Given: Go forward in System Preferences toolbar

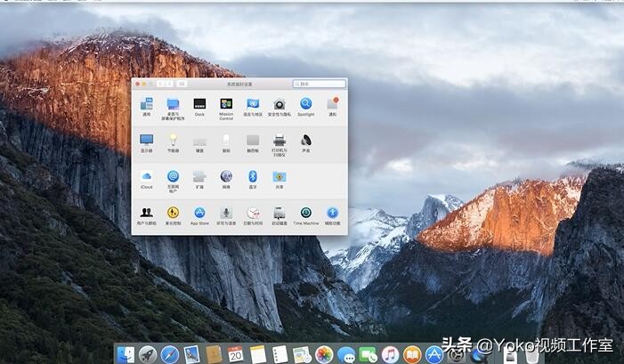Looking at the screenshot, I should click(169, 84).
